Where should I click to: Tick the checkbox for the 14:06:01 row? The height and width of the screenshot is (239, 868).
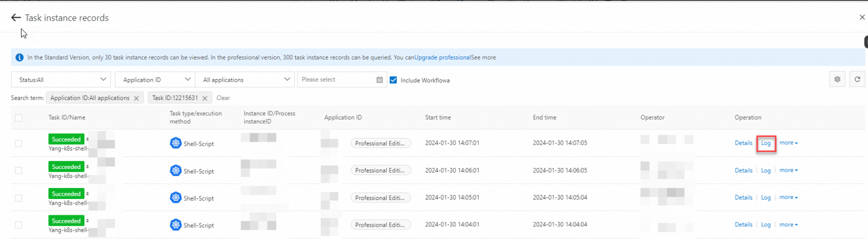[x=18, y=171]
